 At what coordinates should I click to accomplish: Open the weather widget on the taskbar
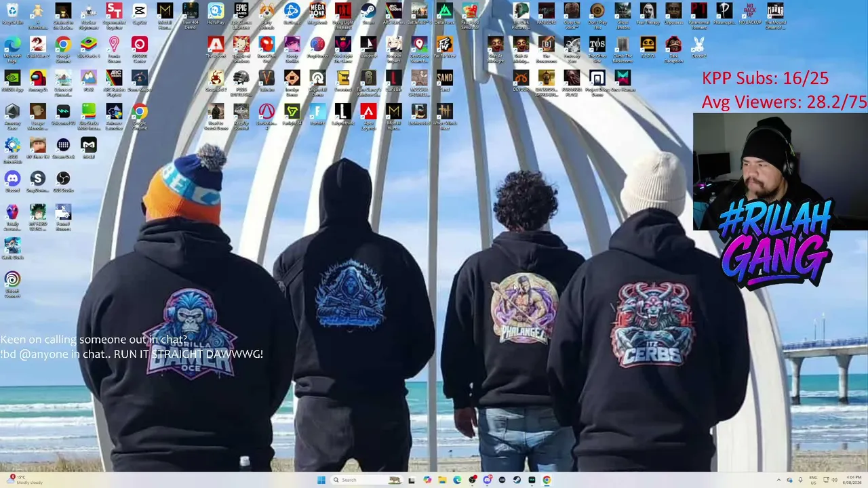click(x=26, y=480)
